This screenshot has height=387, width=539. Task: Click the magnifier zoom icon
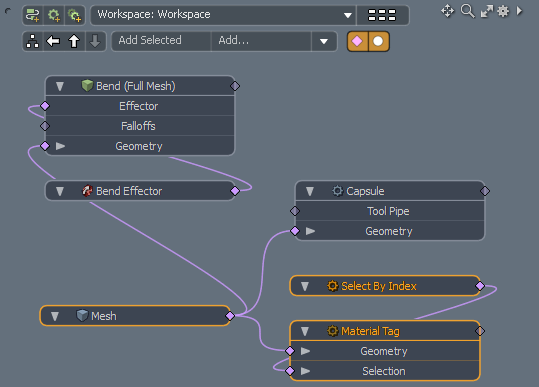468,11
